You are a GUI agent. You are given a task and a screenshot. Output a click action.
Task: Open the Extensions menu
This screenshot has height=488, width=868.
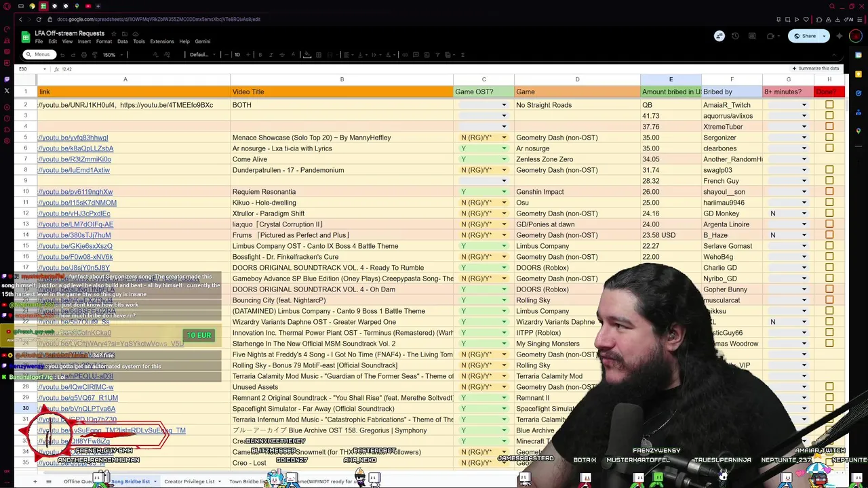point(162,41)
